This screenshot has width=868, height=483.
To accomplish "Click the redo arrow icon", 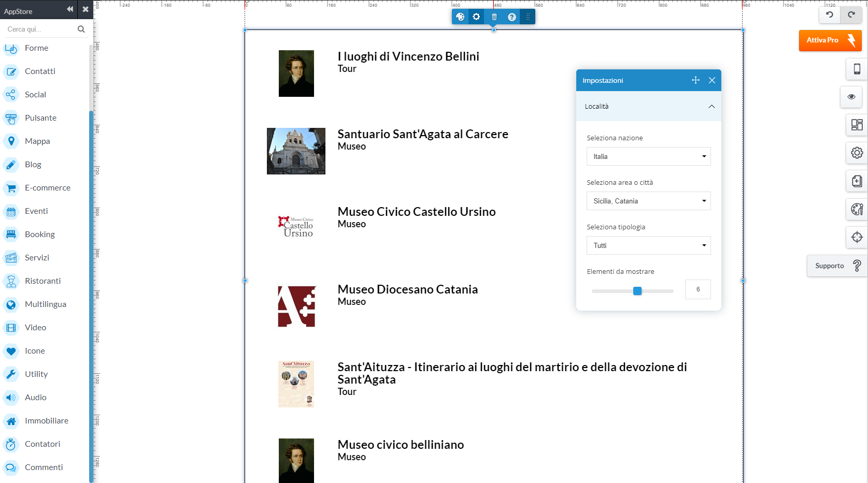I will [851, 15].
